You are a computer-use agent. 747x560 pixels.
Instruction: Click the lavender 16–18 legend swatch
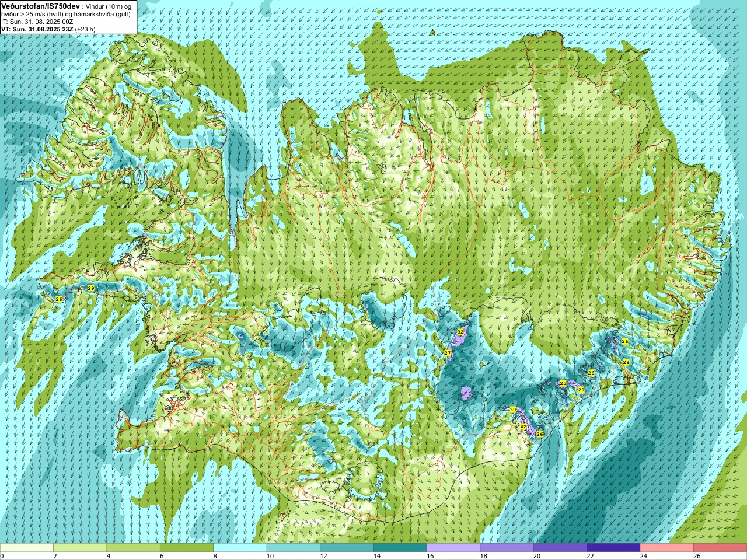point(453,548)
